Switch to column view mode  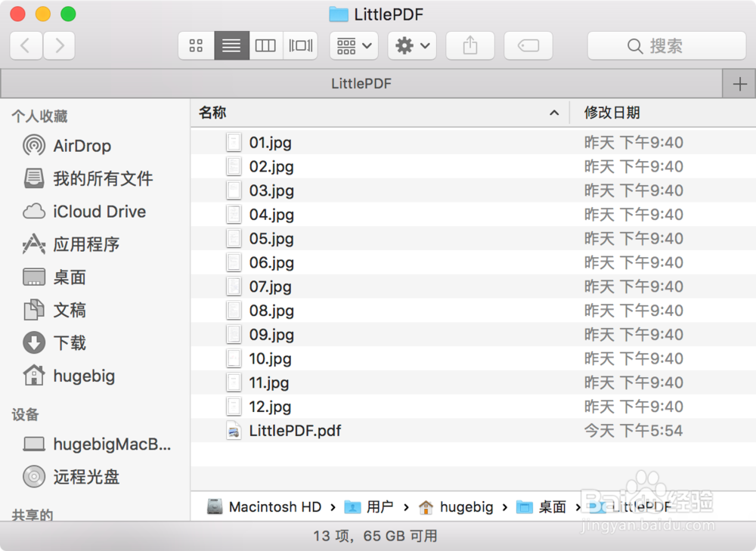(x=265, y=45)
